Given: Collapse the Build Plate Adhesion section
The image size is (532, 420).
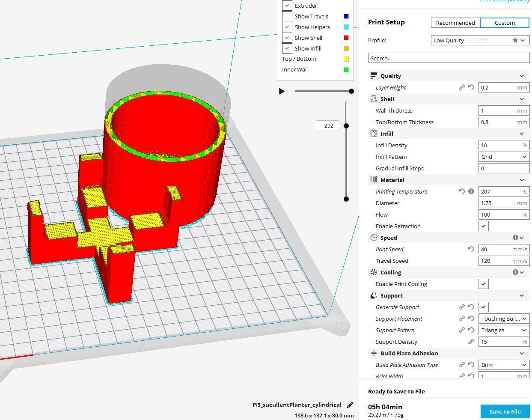Looking at the screenshot, I should tap(521, 353).
